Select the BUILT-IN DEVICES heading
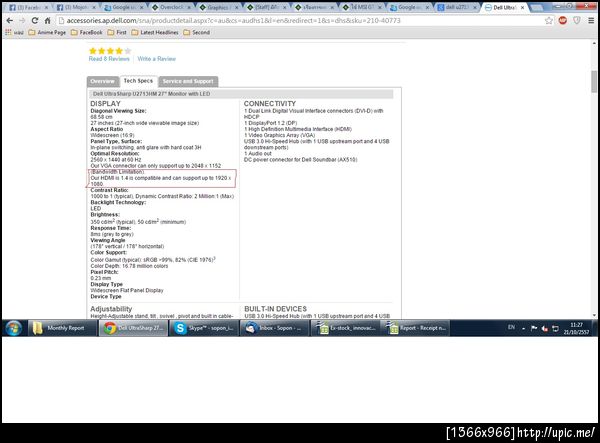The height and width of the screenshot is (443, 600). point(276,309)
